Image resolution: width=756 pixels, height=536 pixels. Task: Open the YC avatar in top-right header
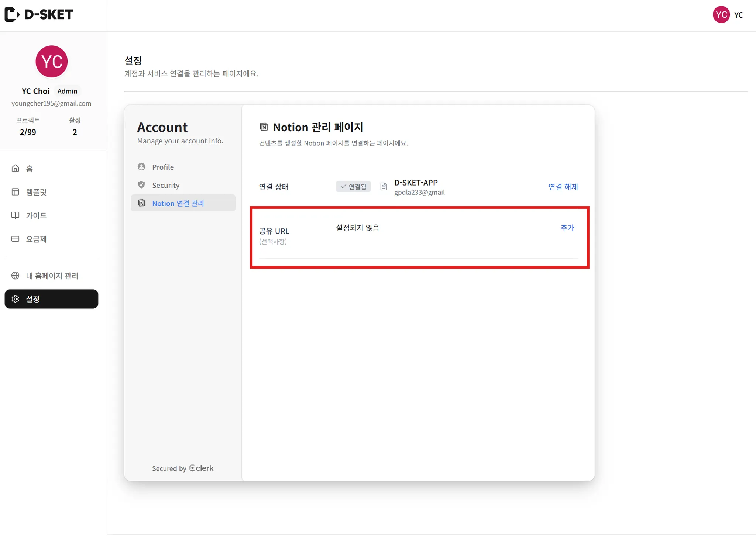(721, 15)
